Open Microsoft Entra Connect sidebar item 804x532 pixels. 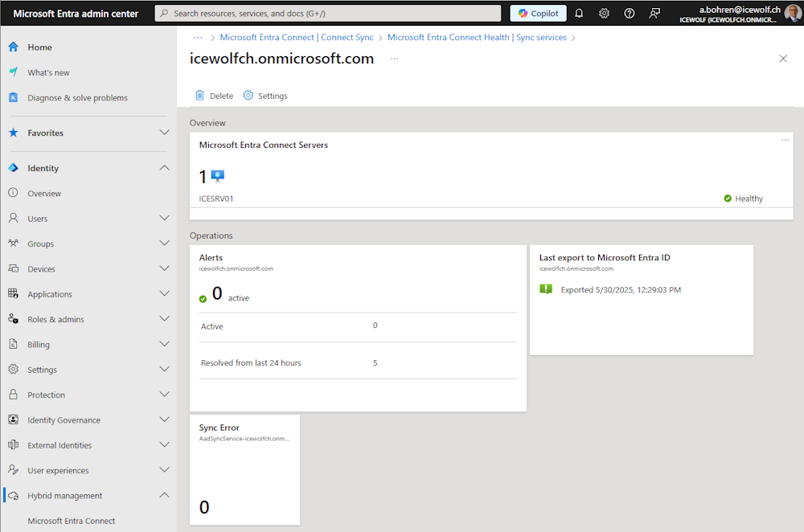pyautogui.click(x=72, y=521)
